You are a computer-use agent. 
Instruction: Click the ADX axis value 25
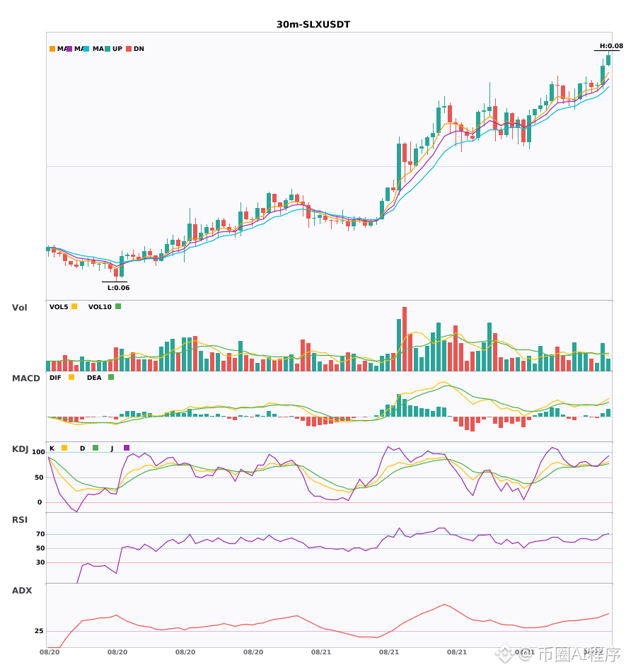(39, 631)
